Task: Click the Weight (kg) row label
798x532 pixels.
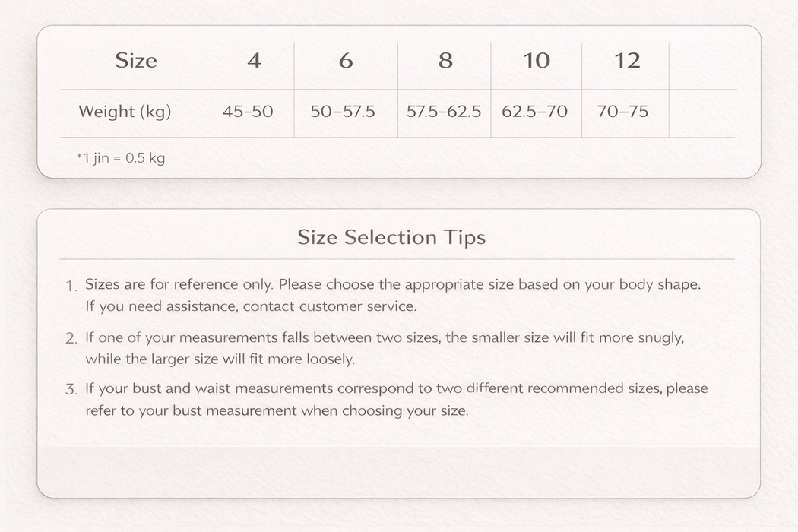Action: [125, 112]
